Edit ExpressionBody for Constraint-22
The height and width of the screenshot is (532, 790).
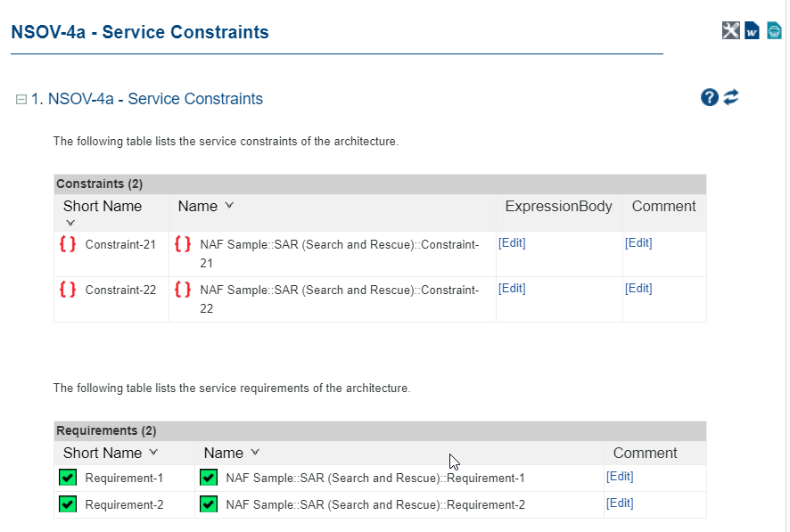coord(512,289)
